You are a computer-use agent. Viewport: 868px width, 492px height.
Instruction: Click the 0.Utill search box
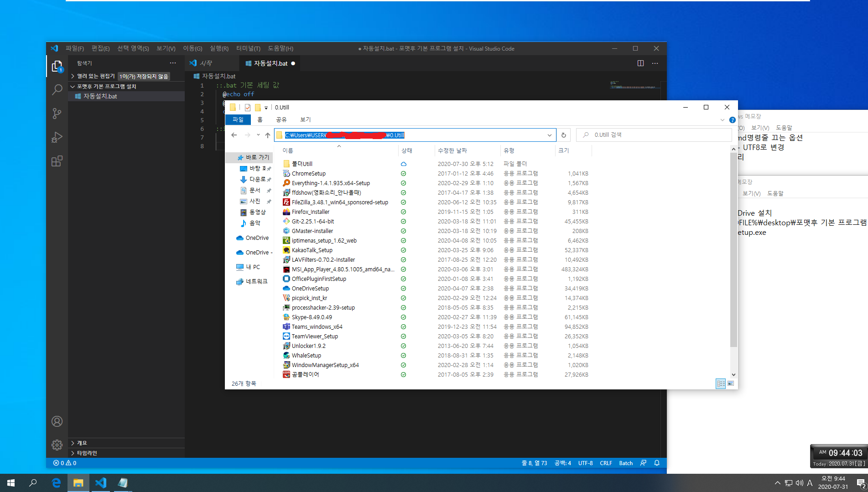(654, 135)
